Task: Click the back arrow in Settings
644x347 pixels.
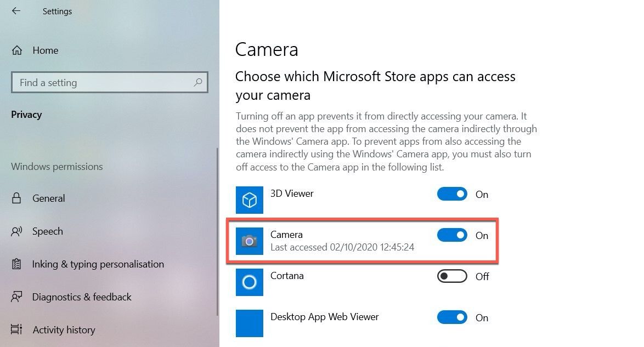Action: click(x=16, y=11)
